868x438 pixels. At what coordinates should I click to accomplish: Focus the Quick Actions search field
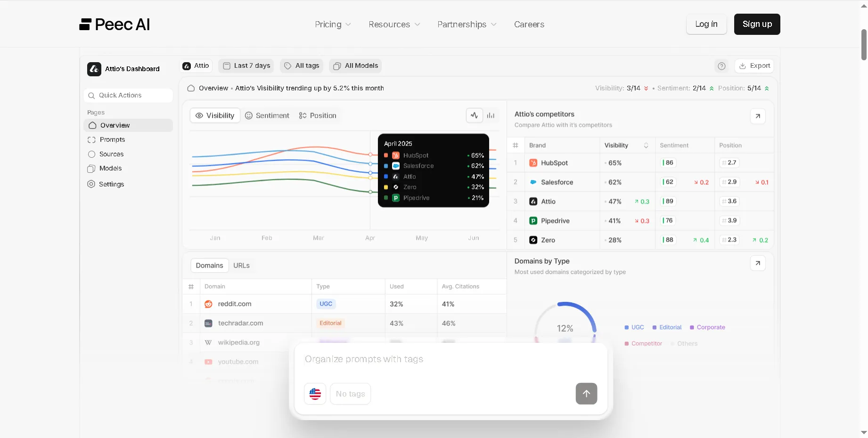pos(128,95)
